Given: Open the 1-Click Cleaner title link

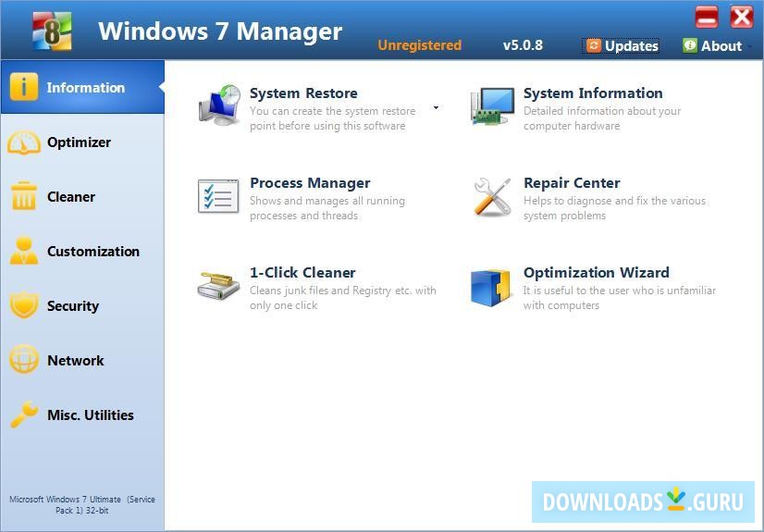Looking at the screenshot, I should 302,273.
